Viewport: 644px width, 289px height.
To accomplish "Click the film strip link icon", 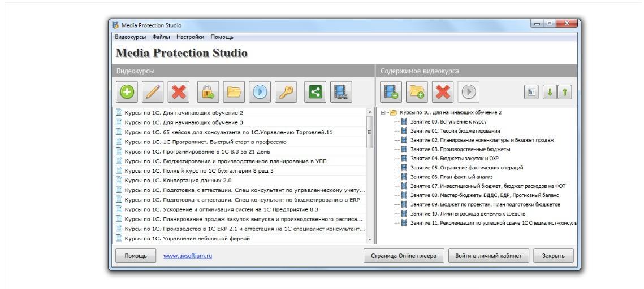I will (x=341, y=92).
